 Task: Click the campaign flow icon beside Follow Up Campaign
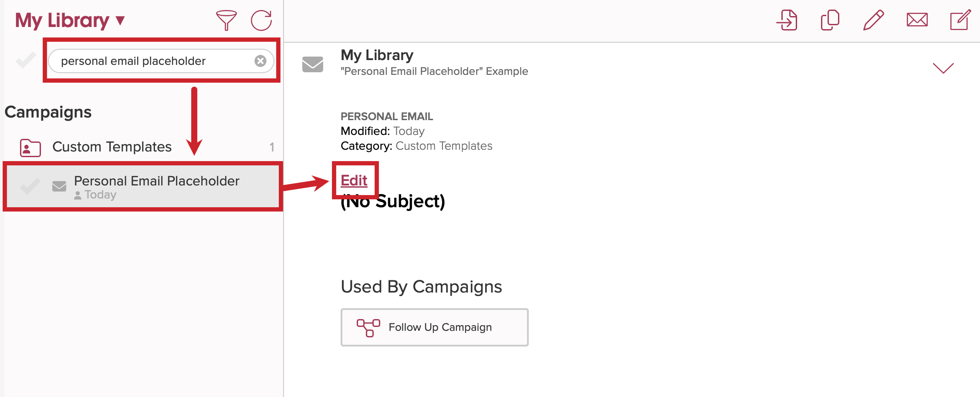(368, 328)
